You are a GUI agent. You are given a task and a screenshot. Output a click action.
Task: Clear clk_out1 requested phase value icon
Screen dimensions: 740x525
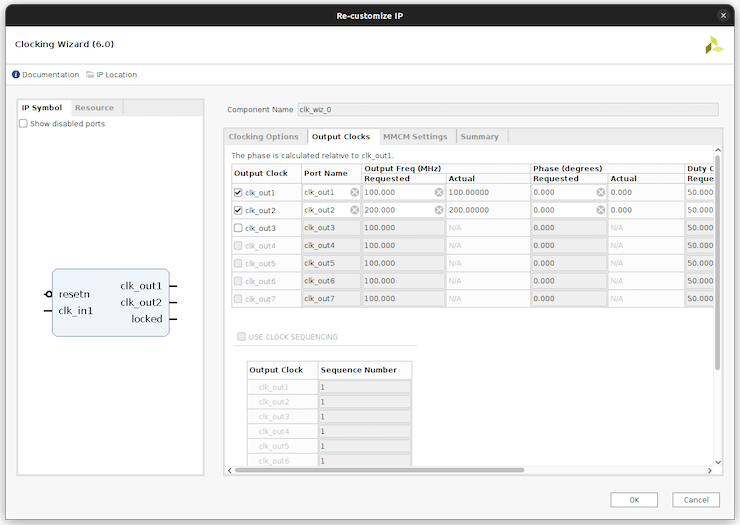pyautogui.click(x=601, y=192)
